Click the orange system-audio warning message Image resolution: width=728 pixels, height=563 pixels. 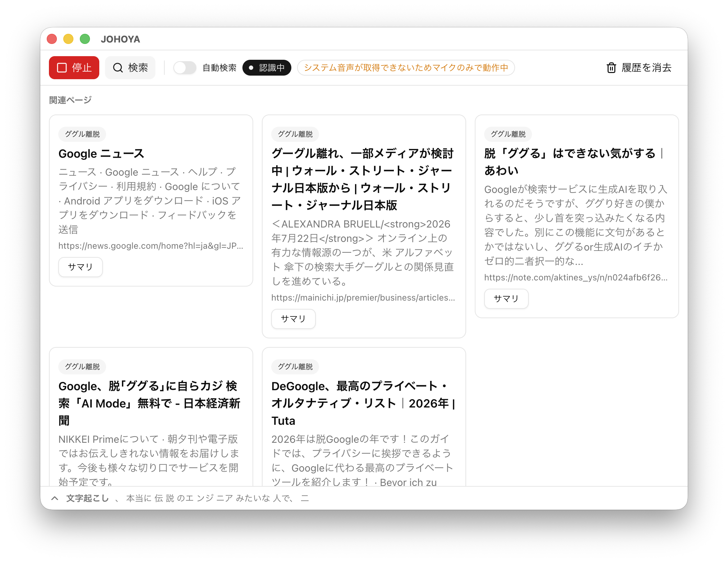[x=406, y=68]
